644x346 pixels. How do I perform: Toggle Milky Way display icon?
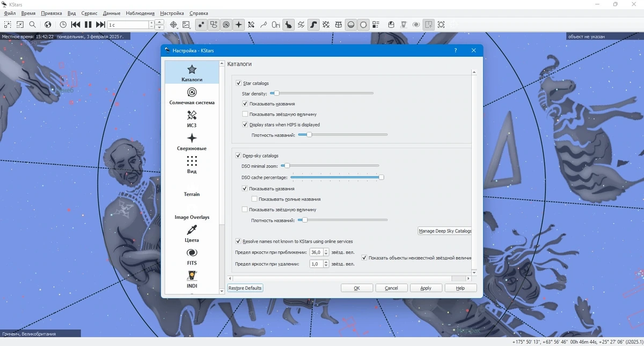[x=314, y=24]
